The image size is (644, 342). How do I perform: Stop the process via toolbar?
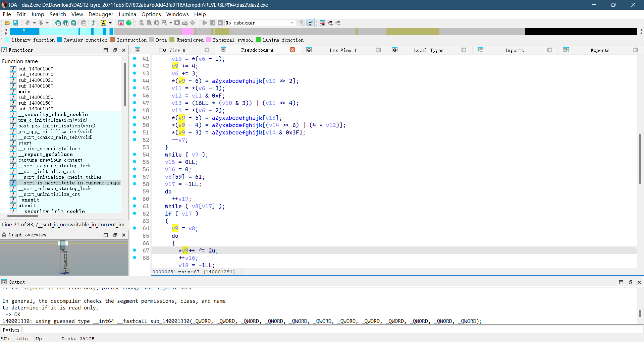click(x=220, y=23)
